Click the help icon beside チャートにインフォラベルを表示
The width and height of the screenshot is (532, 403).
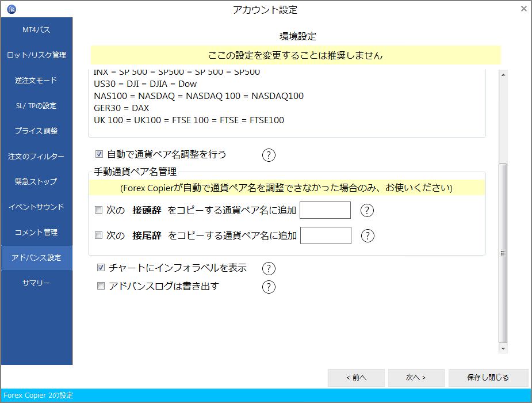click(269, 268)
